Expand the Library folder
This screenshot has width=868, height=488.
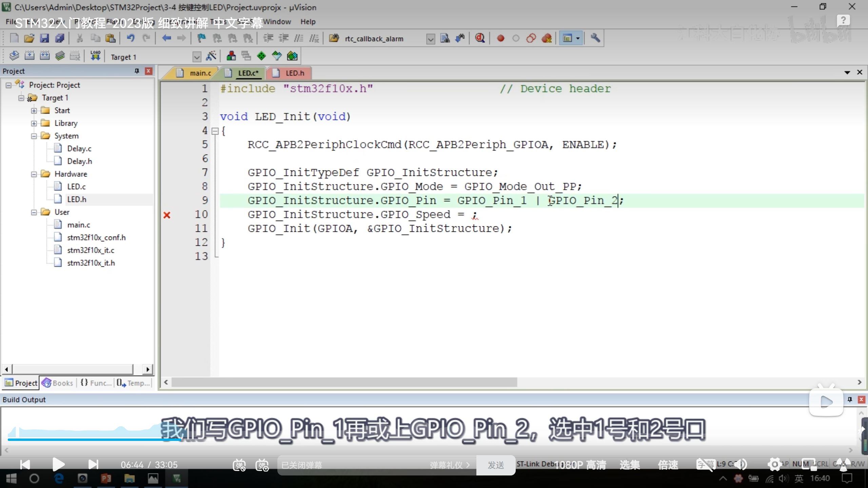click(x=34, y=123)
